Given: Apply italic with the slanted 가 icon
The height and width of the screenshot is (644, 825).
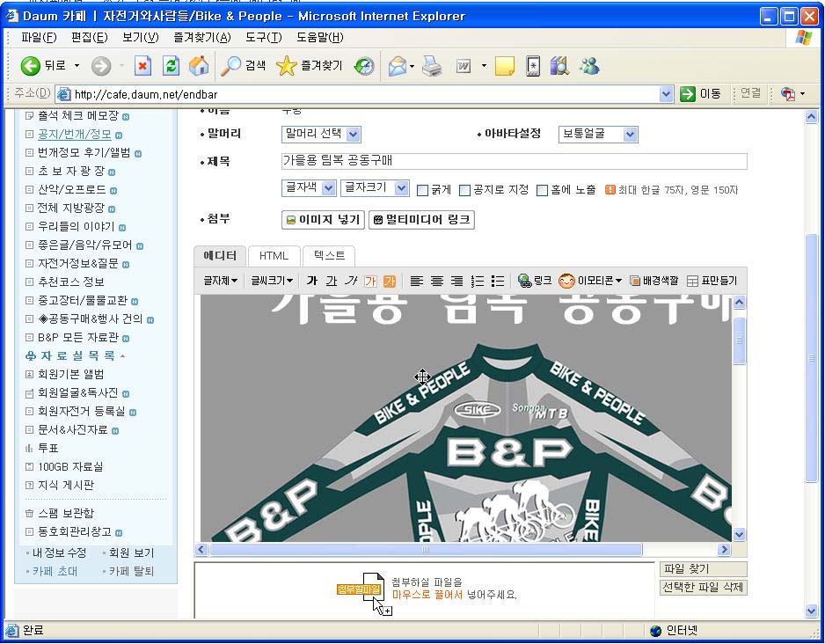Looking at the screenshot, I should pyautogui.click(x=351, y=281).
